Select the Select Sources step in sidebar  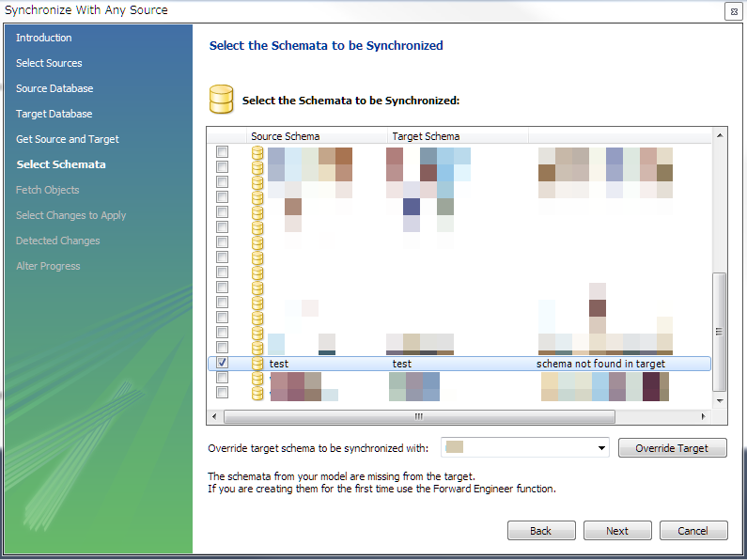pos(49,63)
